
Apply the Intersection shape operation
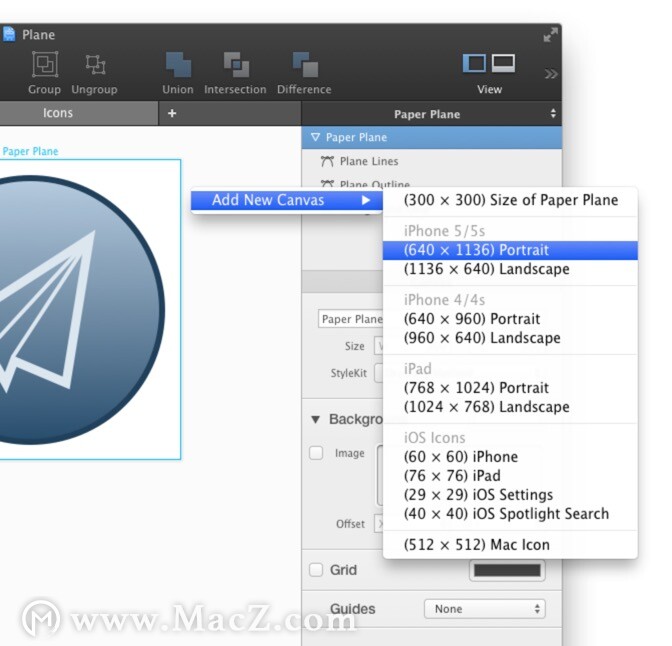pos(236,64)
